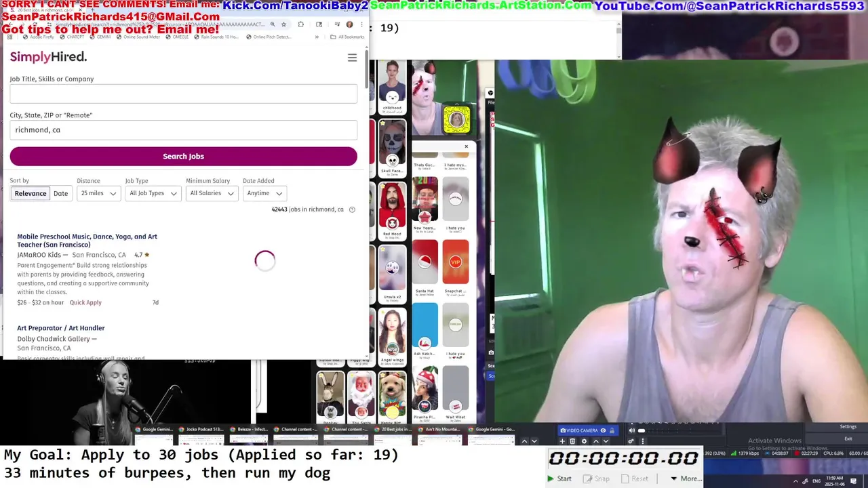Sort results by Relevance
Image resolution: width=868 pixels, height=488 pixels.
(31, 193)
